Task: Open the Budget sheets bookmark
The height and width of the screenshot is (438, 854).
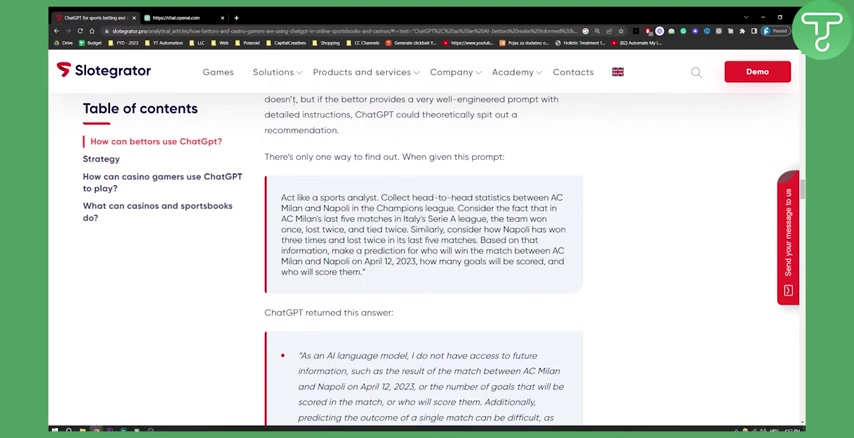Action: 90,42
